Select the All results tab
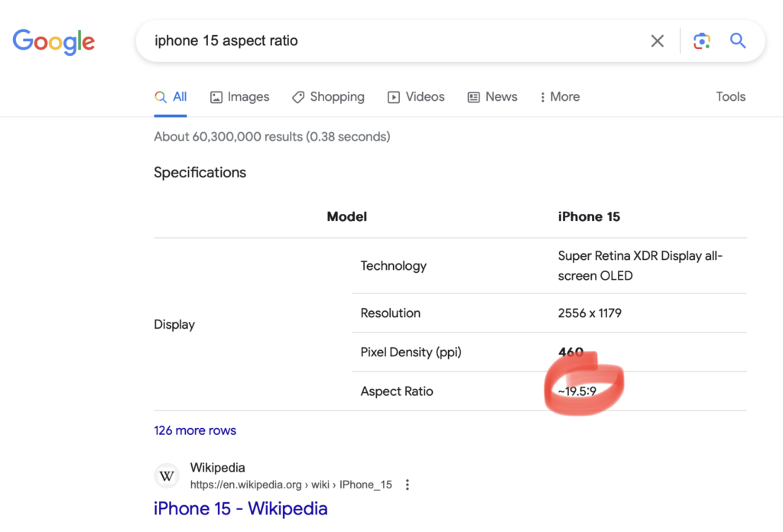Viewport: 783px width, 532px height. point(171,97)
